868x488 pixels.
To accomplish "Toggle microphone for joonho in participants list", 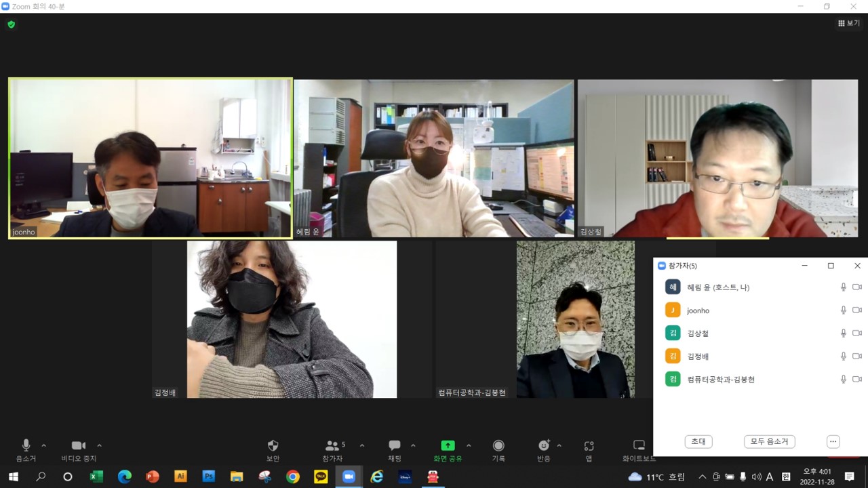I will click(x=844, y=310).
